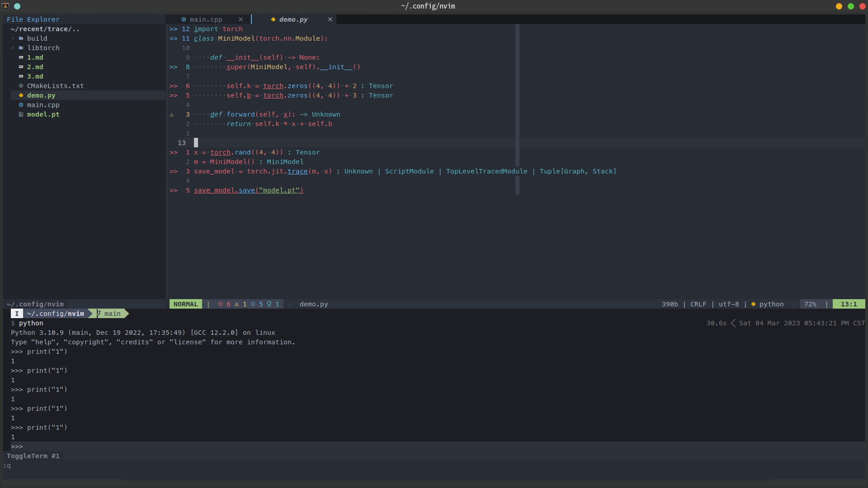Open model.pt in file explorer
Screen dimensions: 868x488
43,114
